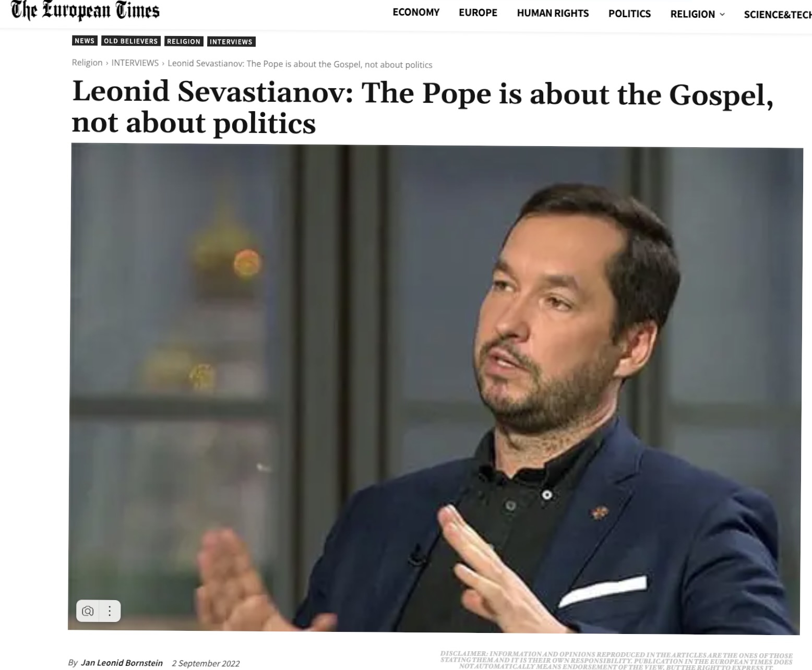Open the Economy menu item

click(416, 13)
